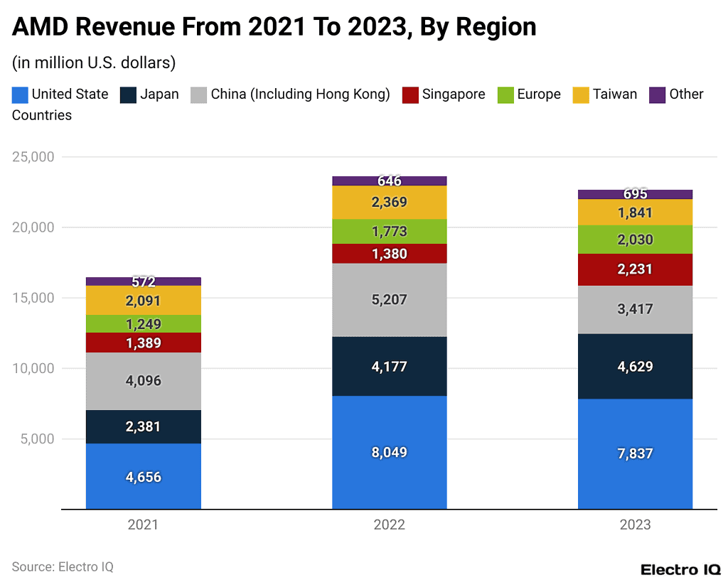This screenshot has height=587, width=728.
Task: Click the 4,096 China segment in 2021
Action: 144,382
